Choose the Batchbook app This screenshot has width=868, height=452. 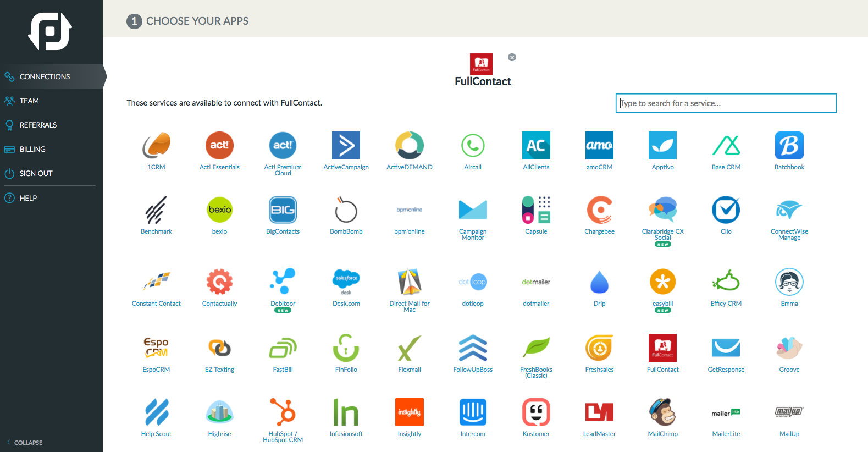789,145
